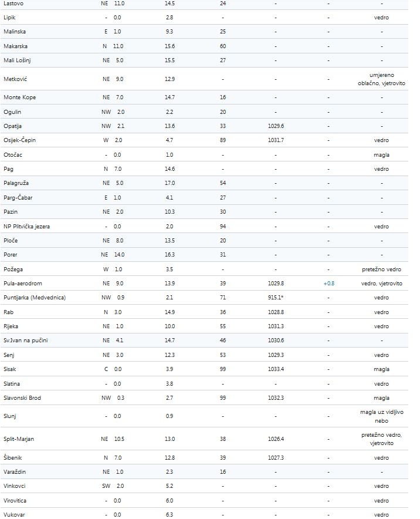This screenshot has height=519, width=420.
Task: Select the Makarska row label
Action: coord(16,46)
